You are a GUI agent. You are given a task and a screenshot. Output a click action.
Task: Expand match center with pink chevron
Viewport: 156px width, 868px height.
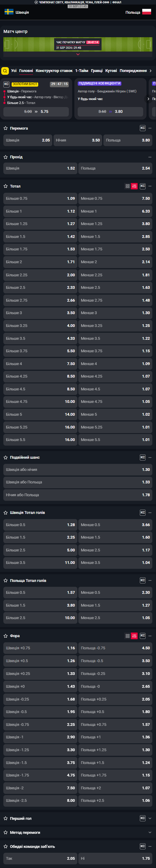coord(78,54)
